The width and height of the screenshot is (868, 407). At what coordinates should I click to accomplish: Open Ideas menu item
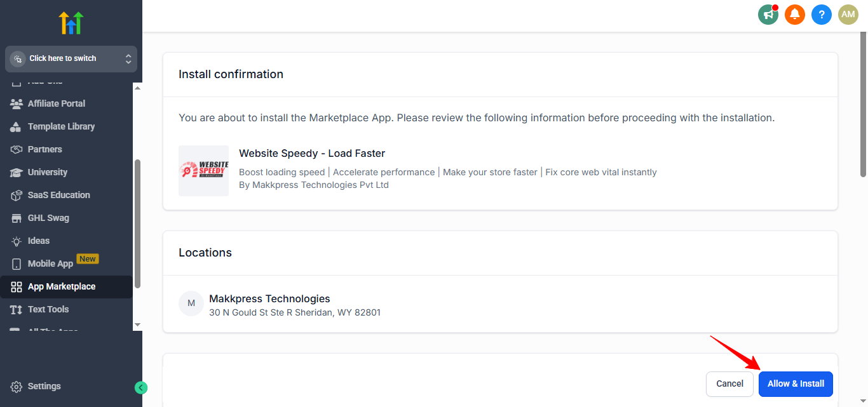(x=66, y=241)
